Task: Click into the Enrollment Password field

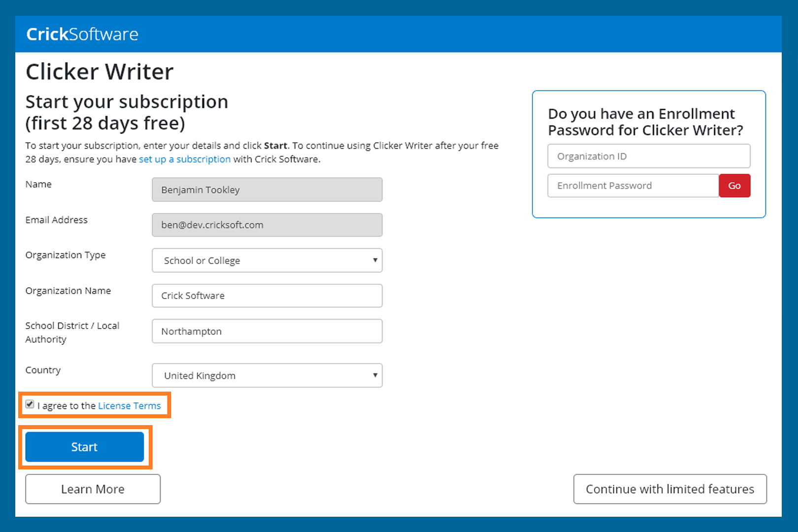Action: 633,186
